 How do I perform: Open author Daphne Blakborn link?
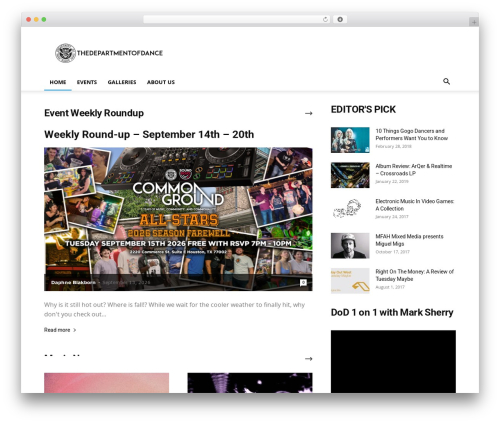73,282
